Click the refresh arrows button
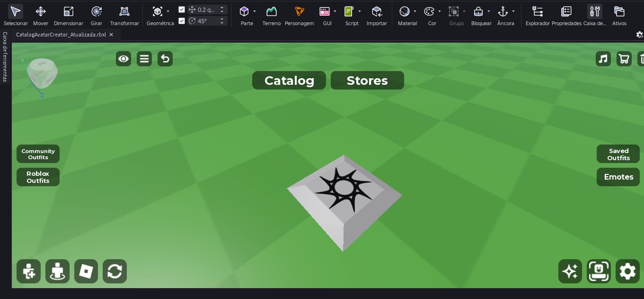 tap(115, 272)
